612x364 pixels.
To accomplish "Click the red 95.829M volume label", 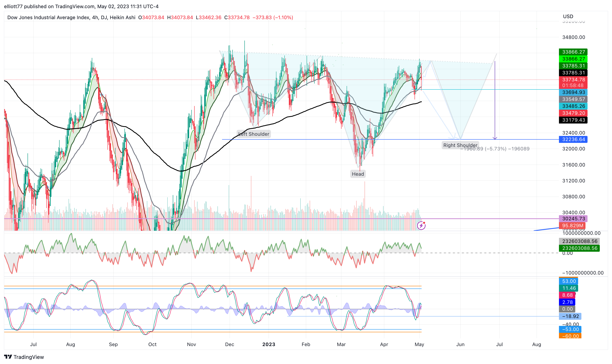I will pos(572,225).
